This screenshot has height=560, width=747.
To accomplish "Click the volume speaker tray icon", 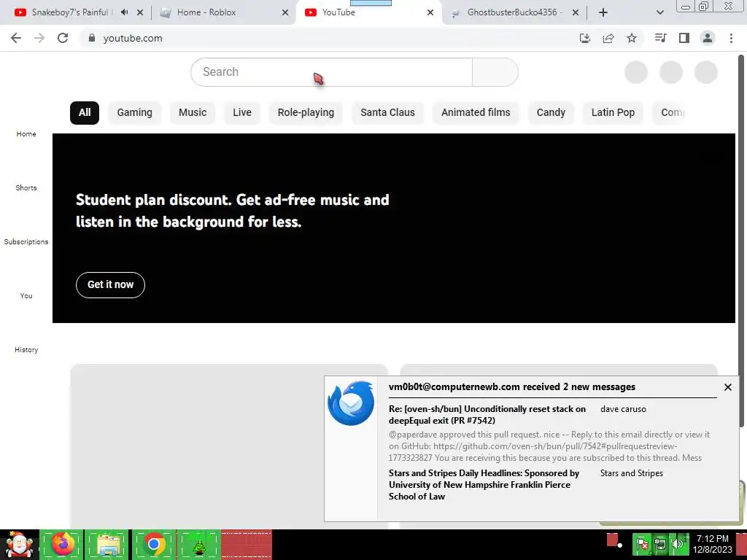I will coord(677,545).
